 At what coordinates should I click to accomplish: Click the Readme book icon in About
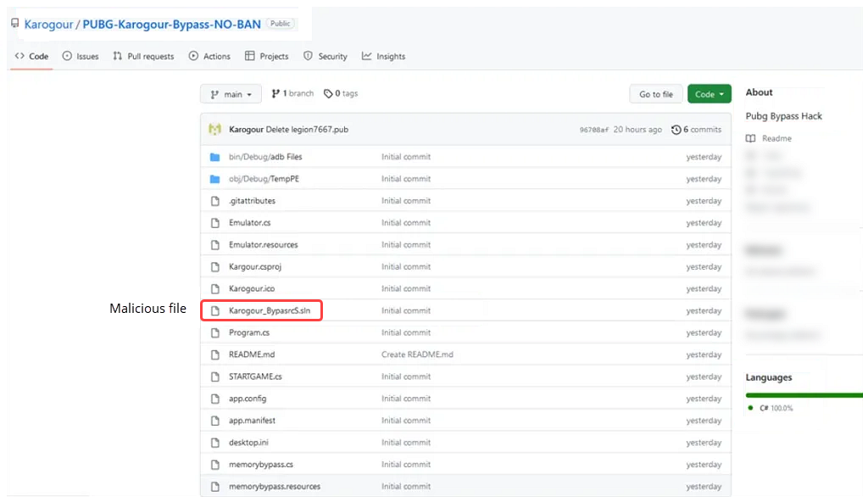click(751, 138)
